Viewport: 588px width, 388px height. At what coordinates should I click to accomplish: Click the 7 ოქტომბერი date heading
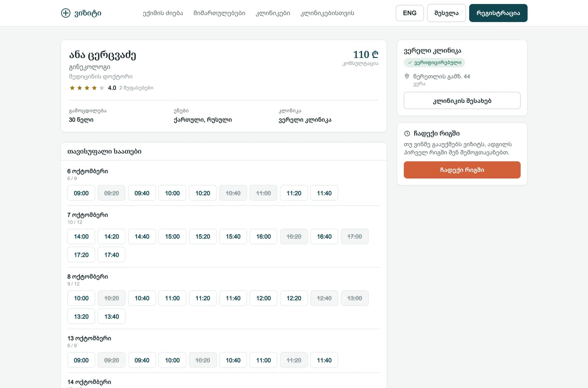(88, 215)
